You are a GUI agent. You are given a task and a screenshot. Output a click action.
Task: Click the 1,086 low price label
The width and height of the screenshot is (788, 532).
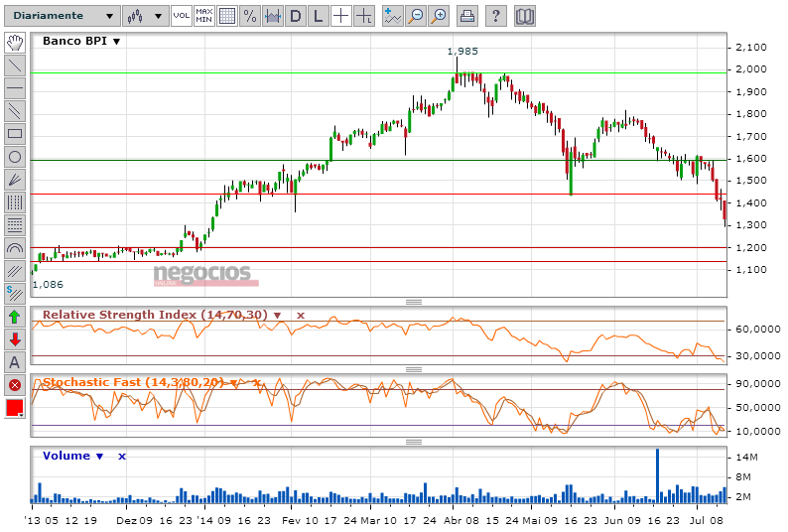pyautogui.click(x=48, y=285)
